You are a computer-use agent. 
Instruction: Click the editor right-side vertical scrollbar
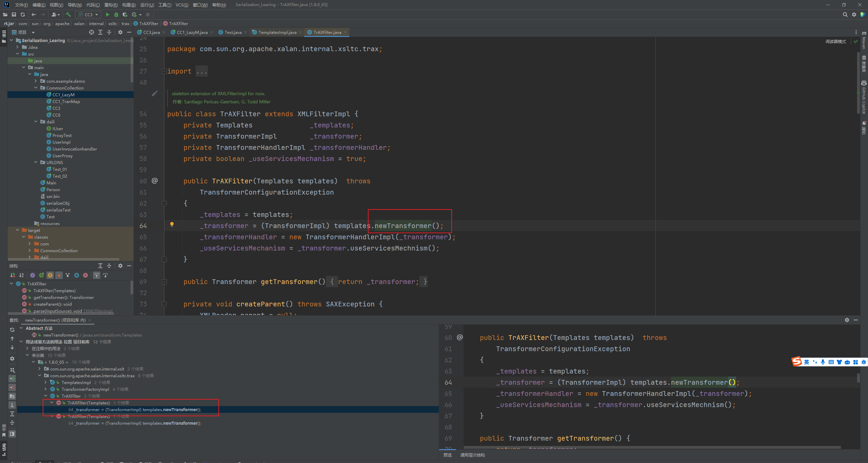coord(858,83)
